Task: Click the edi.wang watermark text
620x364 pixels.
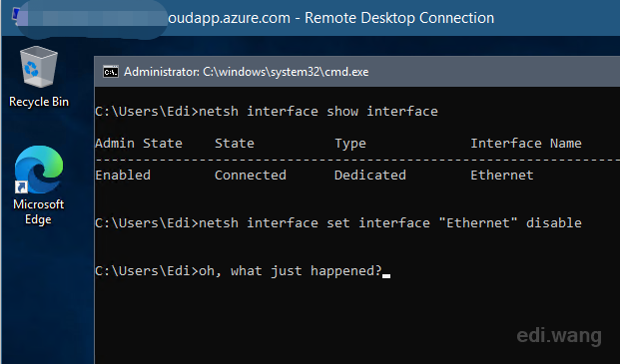Action: coord(559,336)
